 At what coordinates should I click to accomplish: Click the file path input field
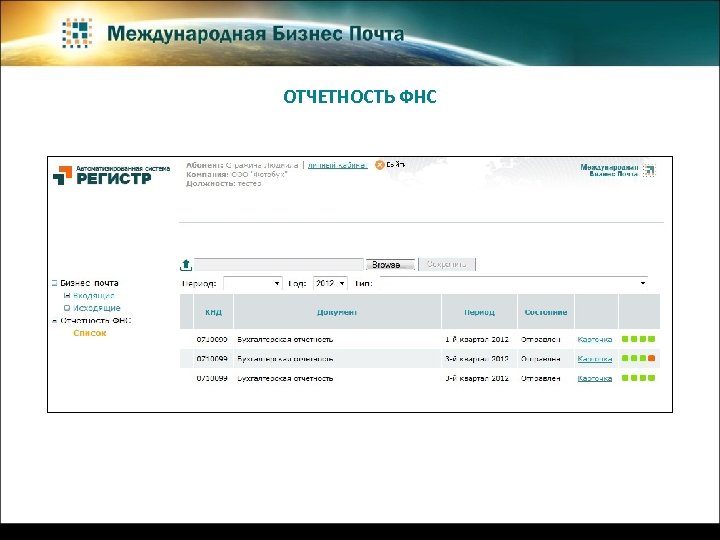pyautogui.click(x=279, y=264)
